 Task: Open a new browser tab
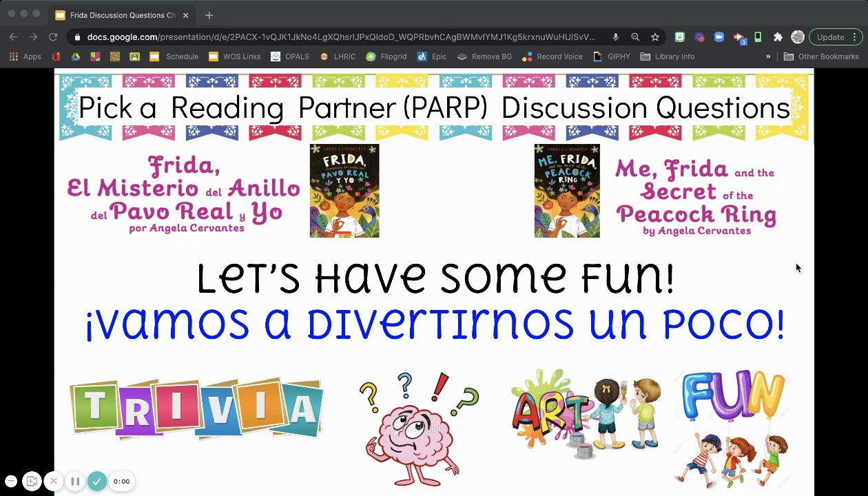point(209,15)
